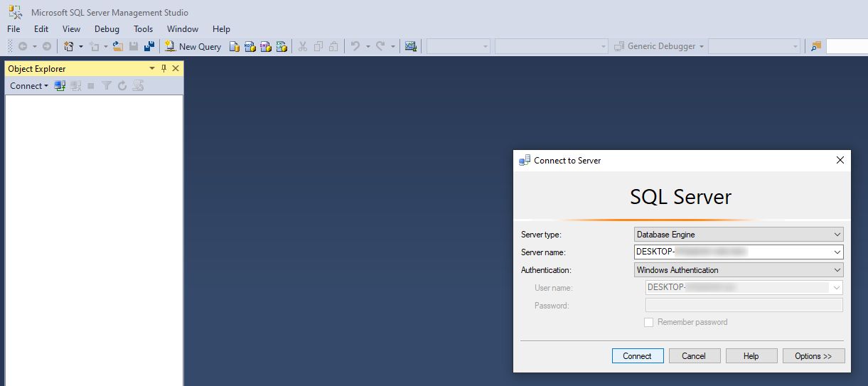Image resolution: width=868 pixels, height=386 pixels.
Task: Close the Object Explorer panel
Action: (176, 69)
